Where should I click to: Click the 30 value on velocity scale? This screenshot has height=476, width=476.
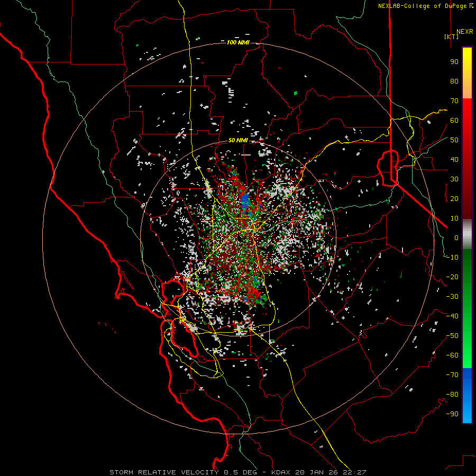click(x=454, y=179)
